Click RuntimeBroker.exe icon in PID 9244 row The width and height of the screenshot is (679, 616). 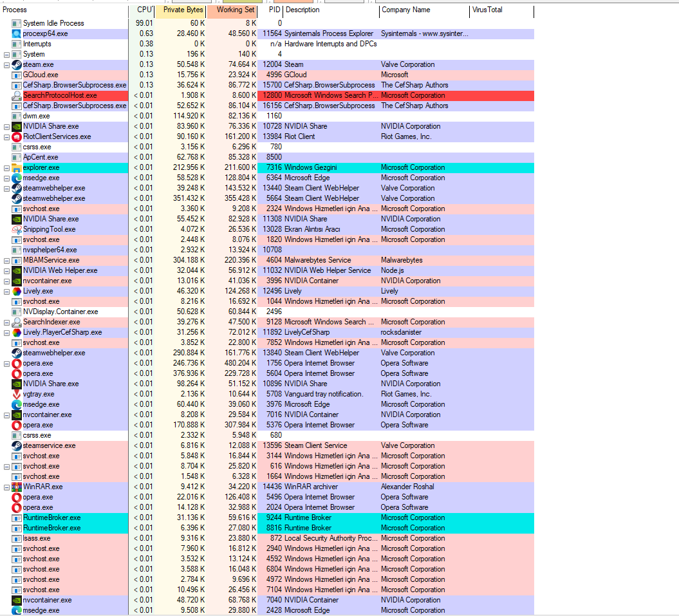(x=17, y=518)
